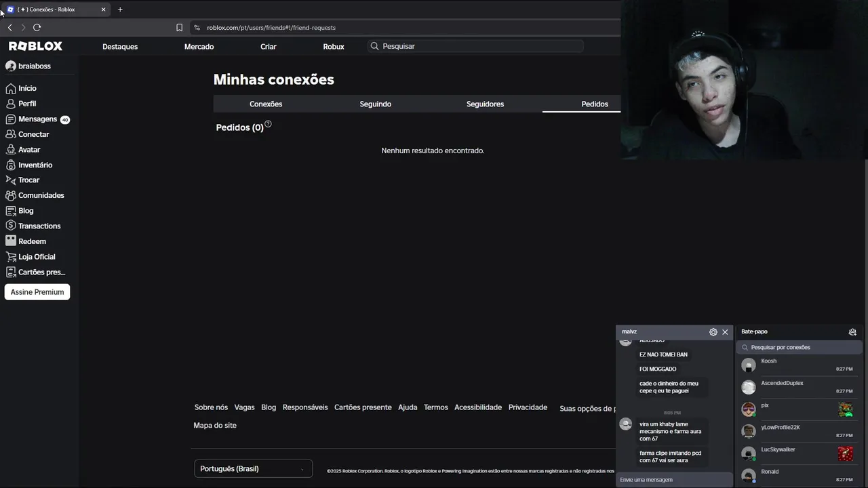The image size is (868, 488).
Task: Open the Termos footer link
Action: click(436, 407)
